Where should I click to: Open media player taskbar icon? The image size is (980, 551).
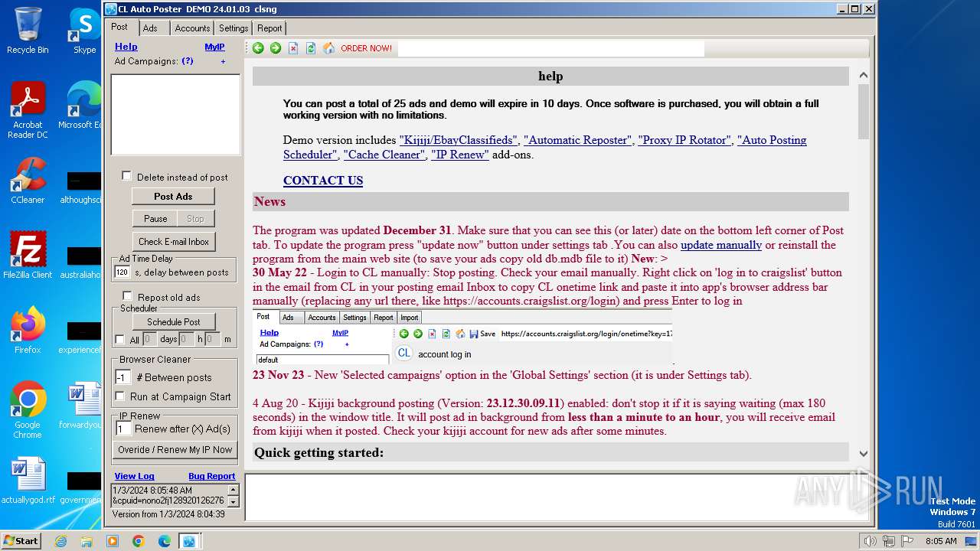tap(113, 541)
